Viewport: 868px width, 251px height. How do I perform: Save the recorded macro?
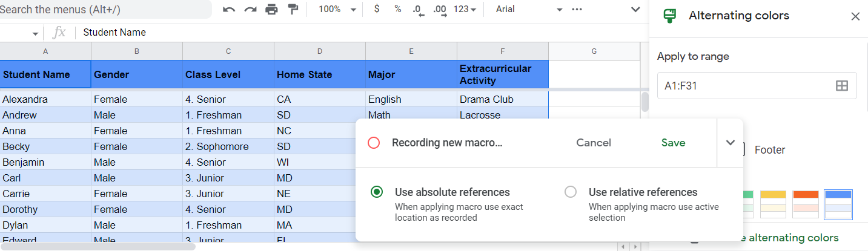pos(673,143)
